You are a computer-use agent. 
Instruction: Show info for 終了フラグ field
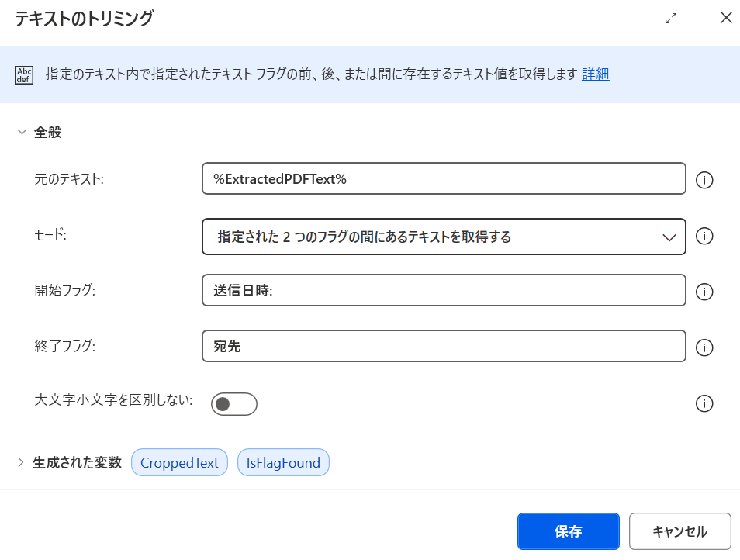pyautogui.click(x=704, y=347)
